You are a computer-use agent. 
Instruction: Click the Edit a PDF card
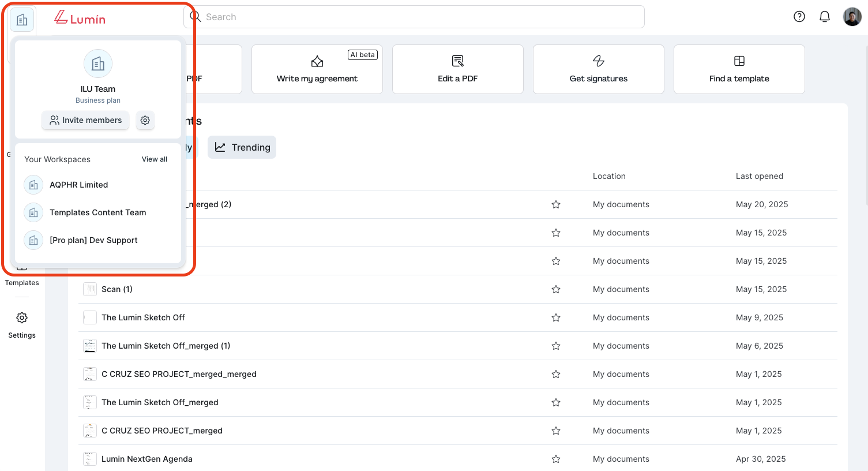click(x=458, y=69)
